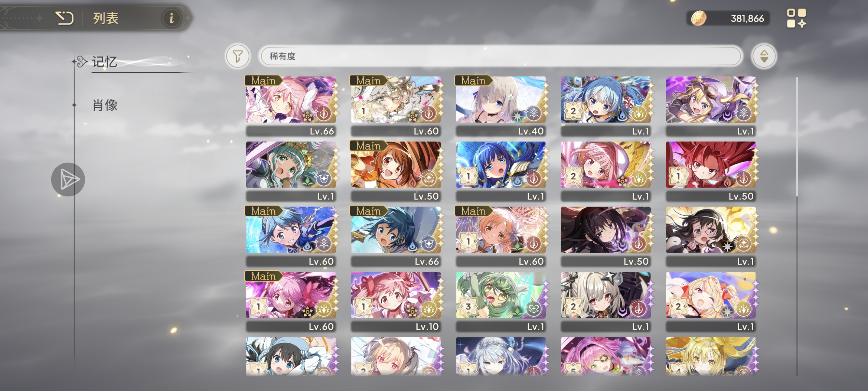This screenshot has height=391, width=868.
Task: Switch to the 肖像 tab
Action: 105,105
